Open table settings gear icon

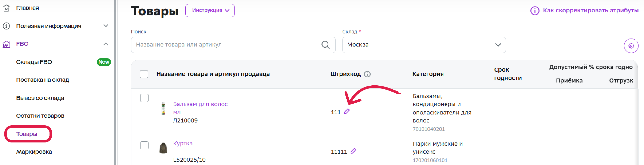click(x=631, y=46)
